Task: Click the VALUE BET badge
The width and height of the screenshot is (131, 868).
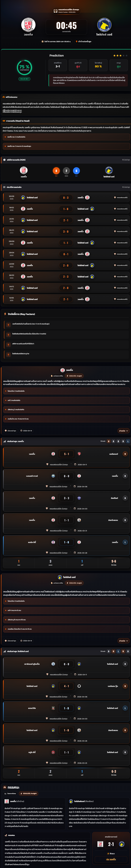Action: [x=24, y=79]
